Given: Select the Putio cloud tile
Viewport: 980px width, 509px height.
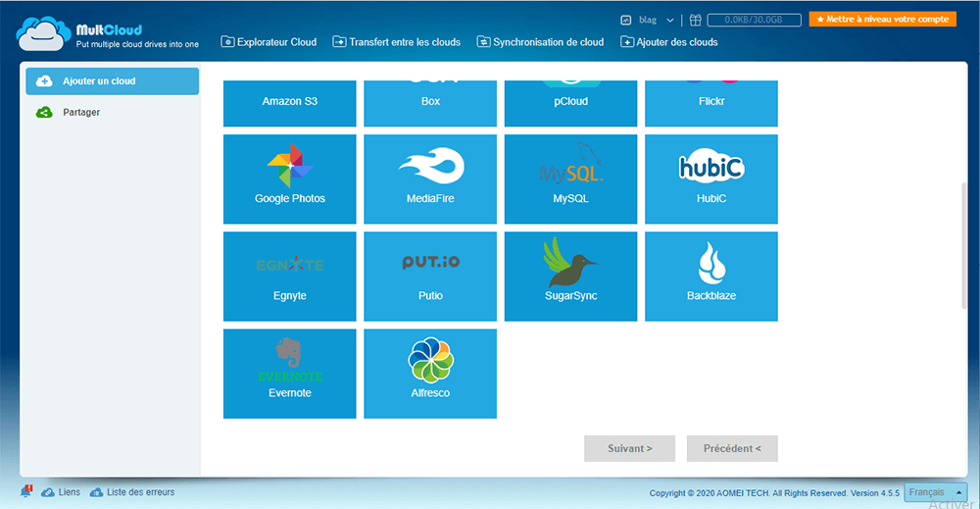Looking at the screenshot, I should 430,277.
